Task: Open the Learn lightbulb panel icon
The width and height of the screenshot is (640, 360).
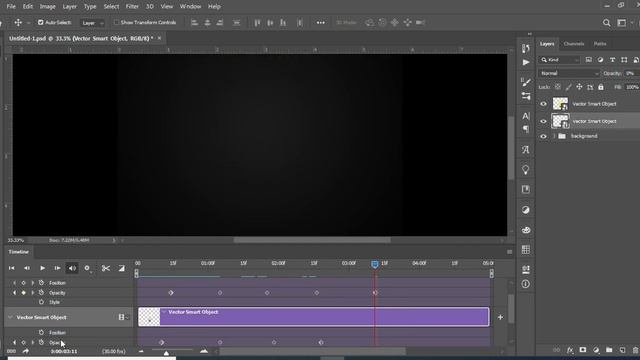Action: pos(526,170)
